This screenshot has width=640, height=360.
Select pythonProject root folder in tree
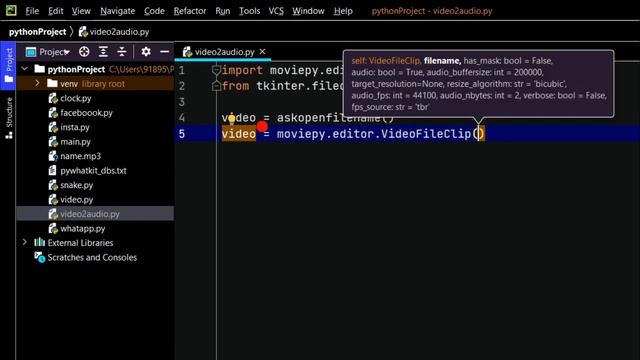pos(76,69)
